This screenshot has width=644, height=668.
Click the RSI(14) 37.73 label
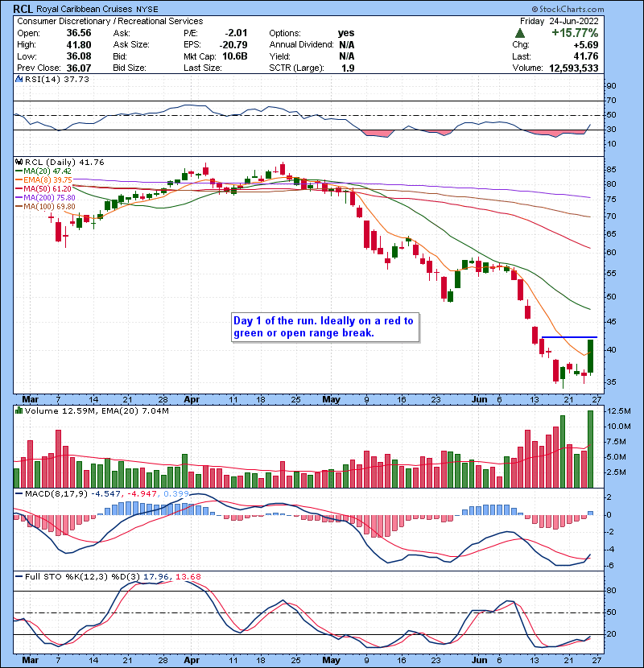(x=57, y=79)
